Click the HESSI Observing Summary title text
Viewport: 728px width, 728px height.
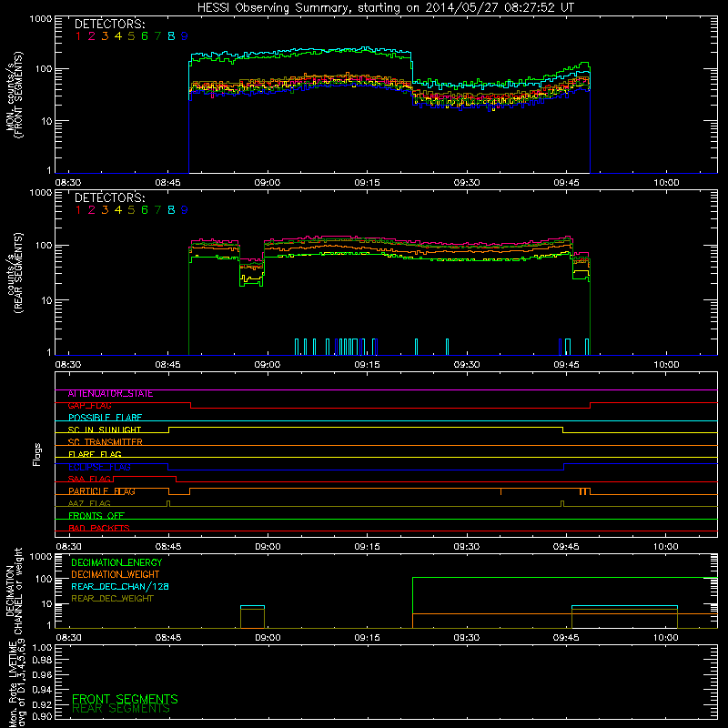tap(386, 8)
